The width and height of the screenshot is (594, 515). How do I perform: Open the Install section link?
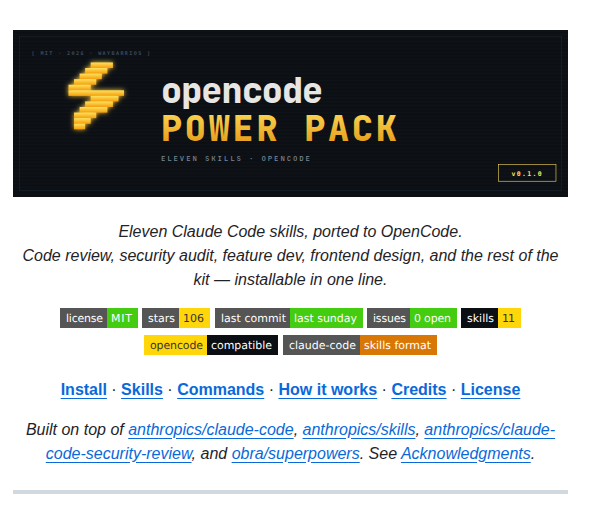[x=84, y=390]
